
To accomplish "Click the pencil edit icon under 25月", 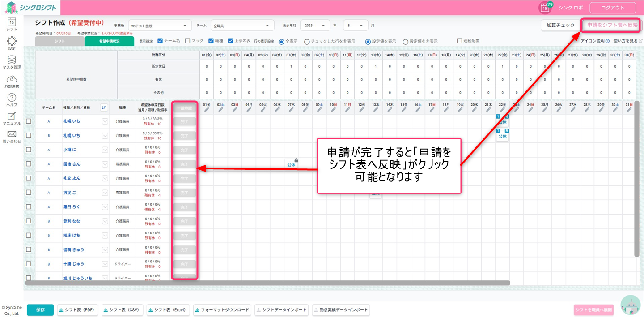I will tap(544, 110).
